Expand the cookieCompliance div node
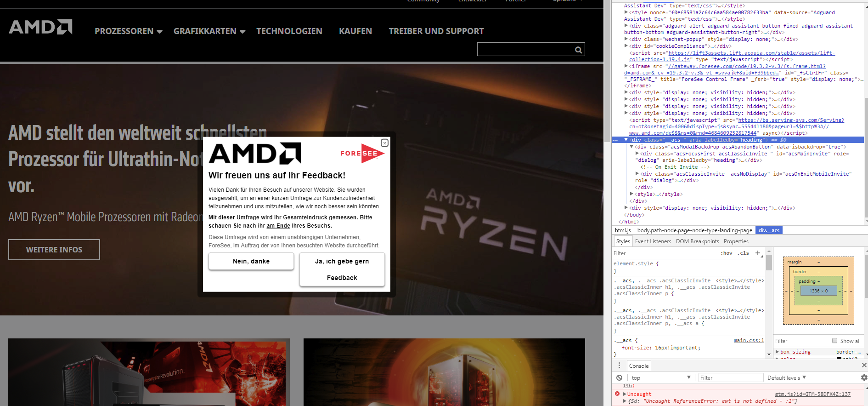 [626, 46]
